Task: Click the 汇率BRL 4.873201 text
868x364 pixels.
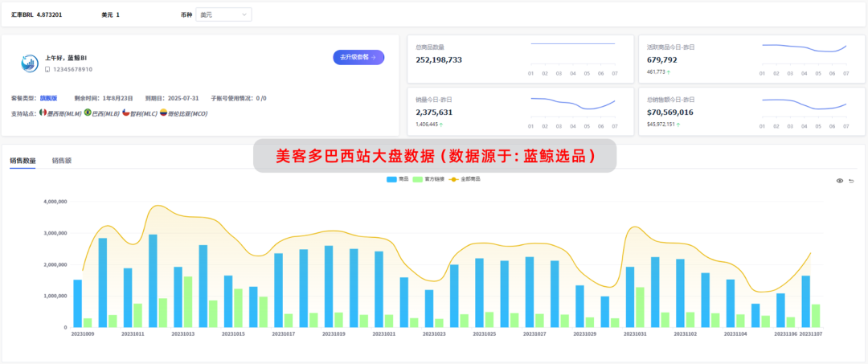Action: [x=36, y=15]
